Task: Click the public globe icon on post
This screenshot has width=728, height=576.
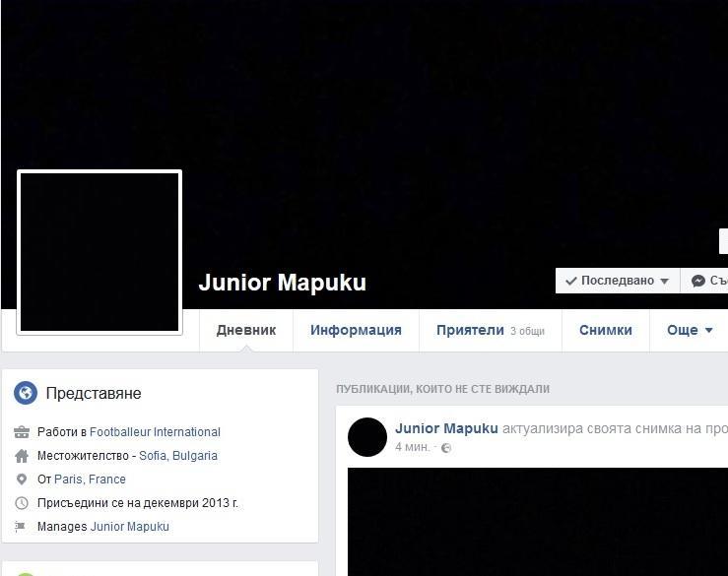Action: pos(445,448)
